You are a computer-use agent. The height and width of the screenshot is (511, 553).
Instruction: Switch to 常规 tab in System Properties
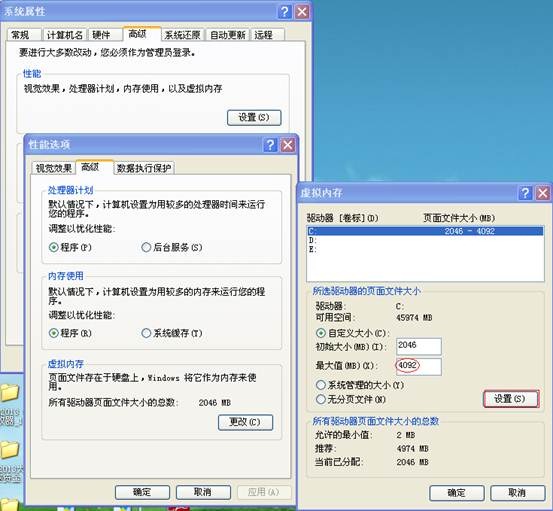24,35
